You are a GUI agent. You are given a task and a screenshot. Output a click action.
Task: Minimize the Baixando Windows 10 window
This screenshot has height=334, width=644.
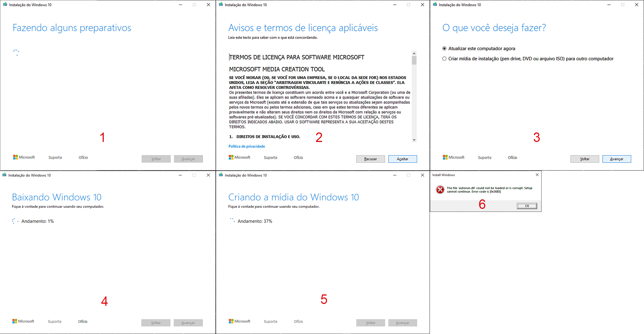coord(180,175)
